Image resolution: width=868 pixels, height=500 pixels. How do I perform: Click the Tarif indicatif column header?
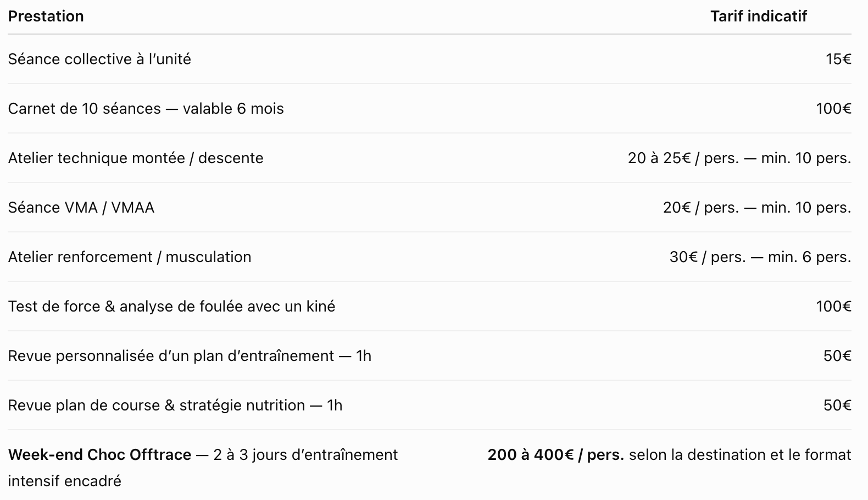758,16
